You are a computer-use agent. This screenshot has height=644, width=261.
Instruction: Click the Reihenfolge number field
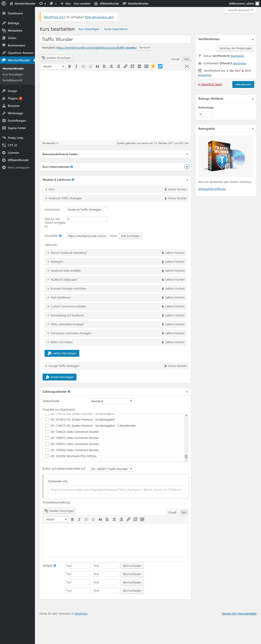coord(206,114)
